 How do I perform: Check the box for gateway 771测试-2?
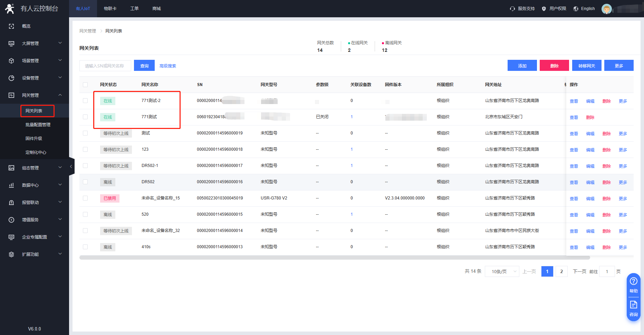pos(85,101)
